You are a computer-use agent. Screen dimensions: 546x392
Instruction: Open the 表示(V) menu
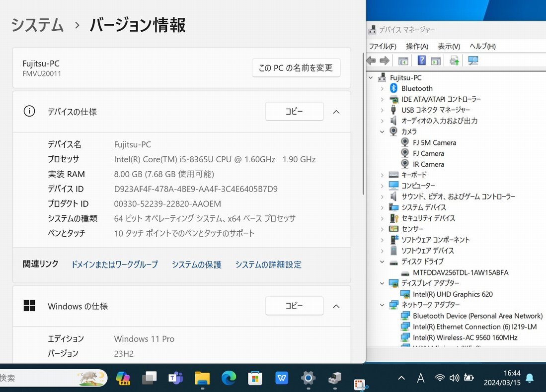(449, 46)
